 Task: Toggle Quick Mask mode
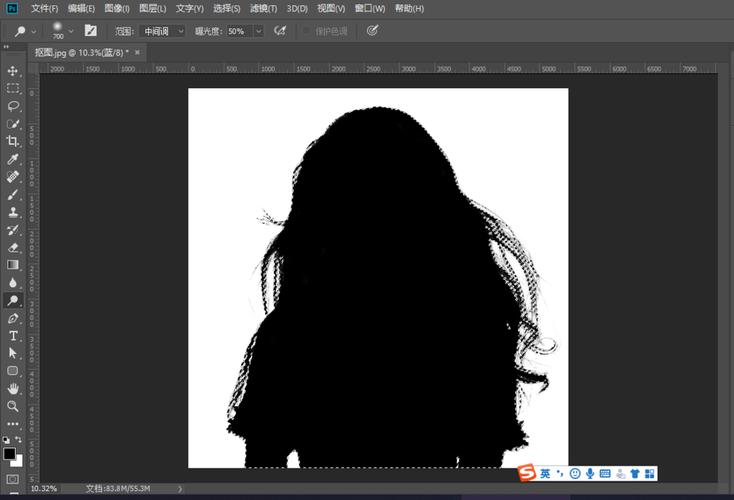pos(13,479)
